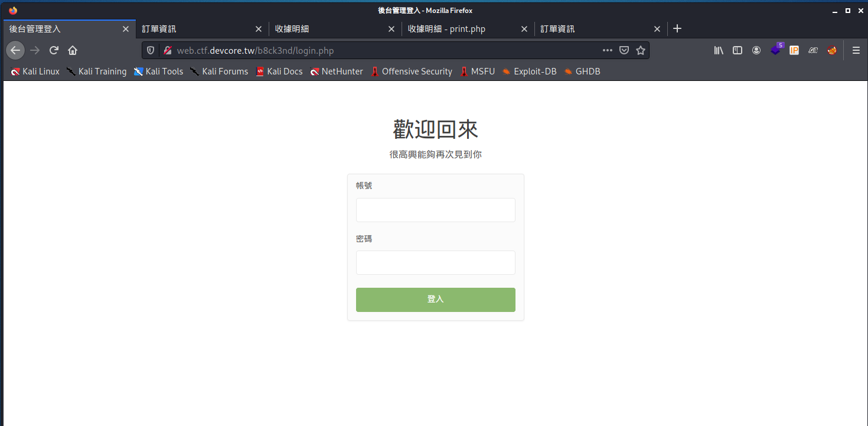Screen dimensions: 868x426
Task: Go to the Firefox home page
Action: pyautogui.click(x=73, y=50)
